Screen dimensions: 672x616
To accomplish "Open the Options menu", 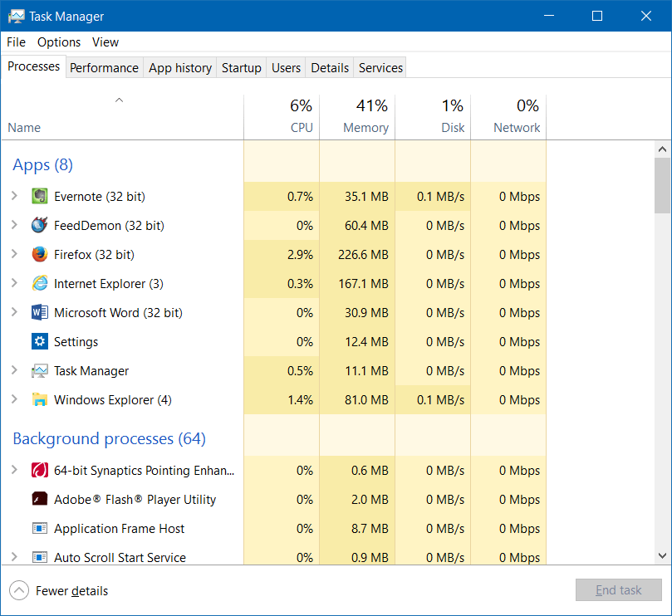I will (58, 42).
